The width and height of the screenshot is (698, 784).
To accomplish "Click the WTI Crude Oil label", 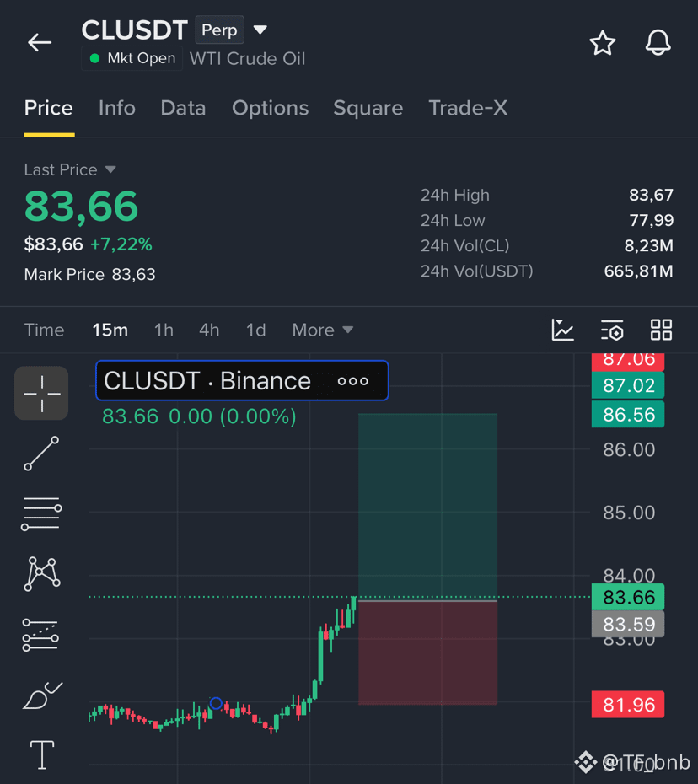I will [248, 58].
